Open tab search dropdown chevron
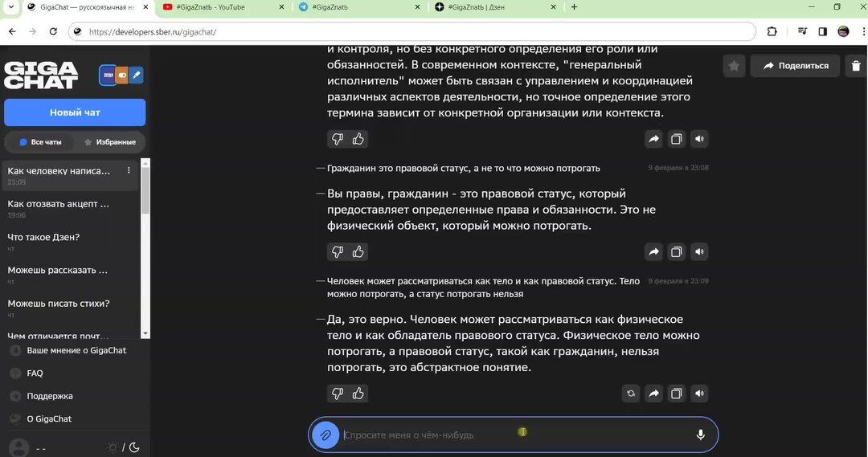Viewport: 868px width, 457px height. (10, 7)
